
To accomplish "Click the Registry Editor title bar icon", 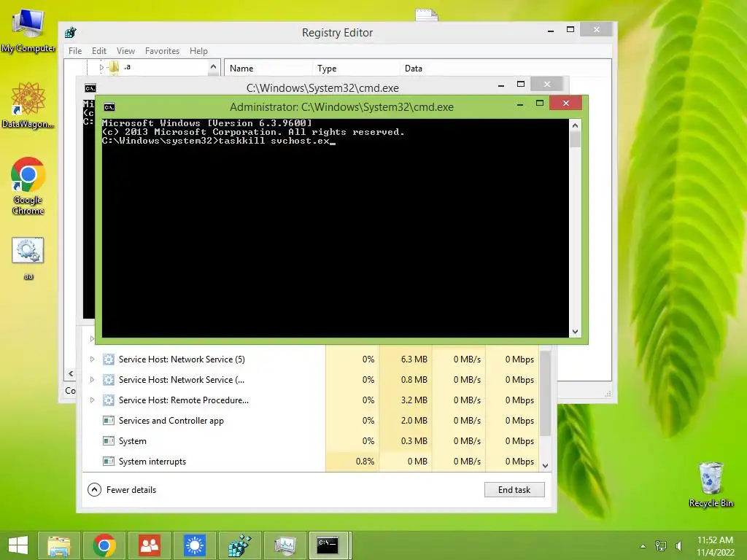I will (71, 32).
